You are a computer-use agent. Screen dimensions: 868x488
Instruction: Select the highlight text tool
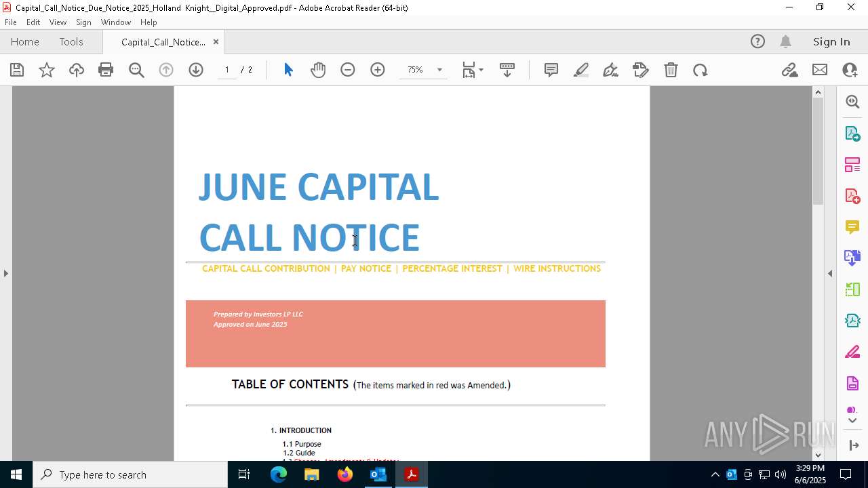pyautogui.click(x=581, y=70)
